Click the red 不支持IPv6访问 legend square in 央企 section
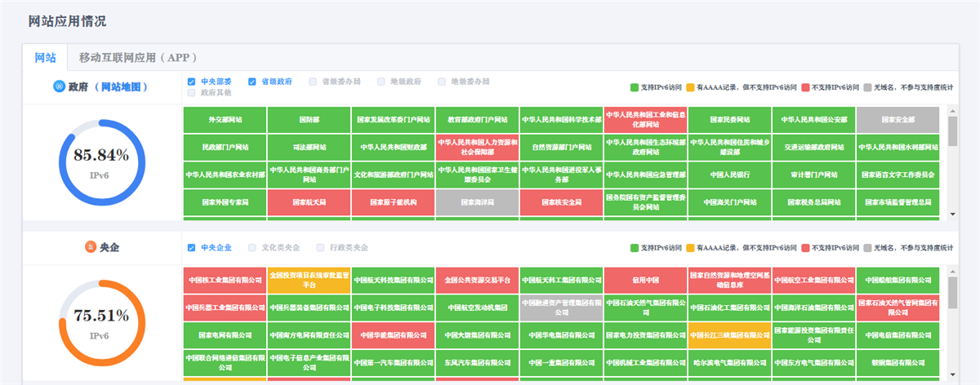Viewport: 980px width, 385px height. [x=804, y=247]
